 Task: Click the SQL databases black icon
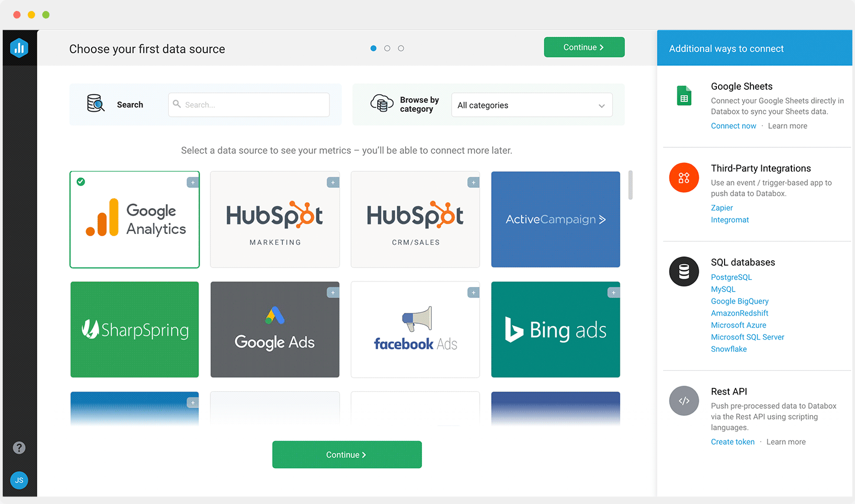click(684, 271)
